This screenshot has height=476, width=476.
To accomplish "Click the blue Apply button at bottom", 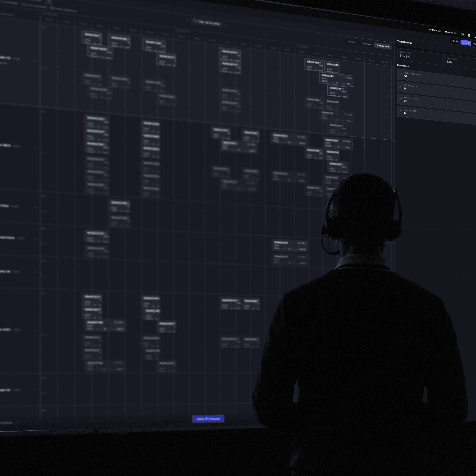I will (208, 419).
